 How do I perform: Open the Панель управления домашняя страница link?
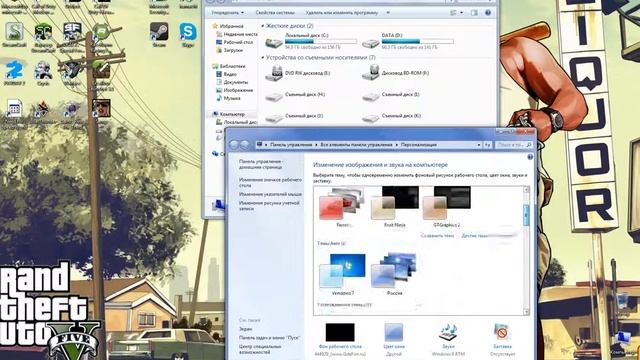tap(261, 164)
